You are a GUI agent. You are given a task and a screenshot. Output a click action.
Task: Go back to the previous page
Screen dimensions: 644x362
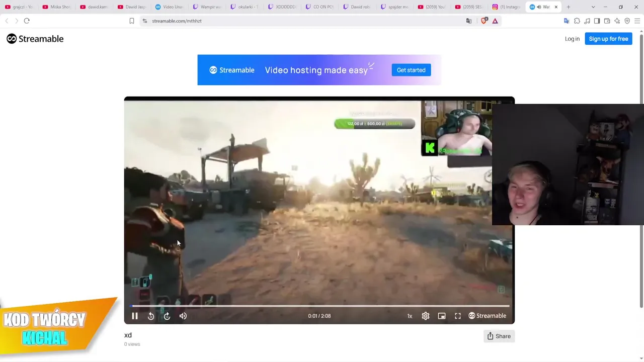(x=7, y=21)
